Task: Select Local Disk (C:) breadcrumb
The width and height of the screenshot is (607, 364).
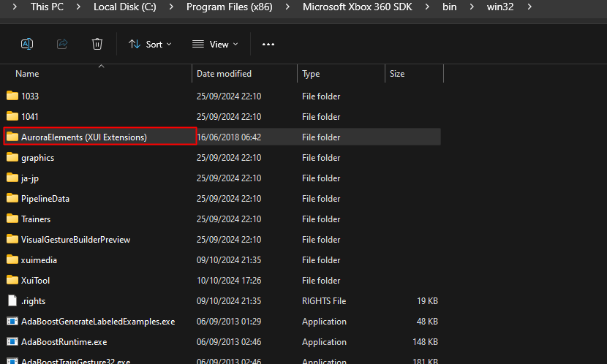Action: click(125, 7)
